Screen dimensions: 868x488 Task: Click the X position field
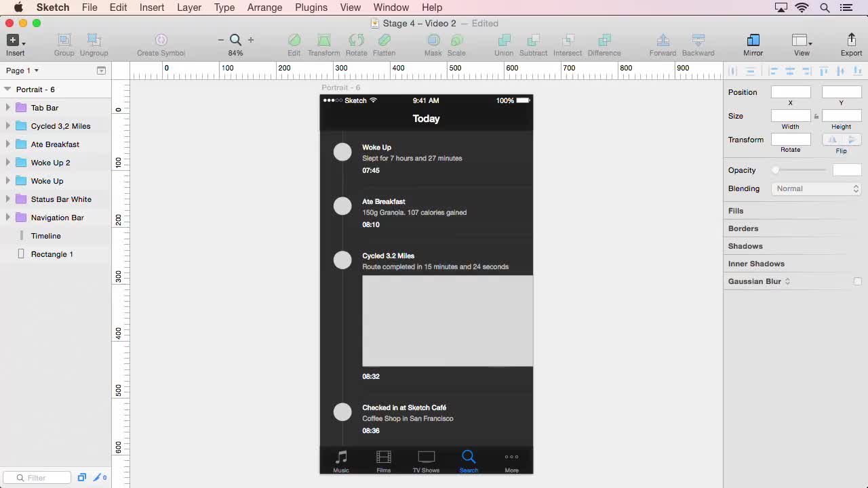pos(791,92)
